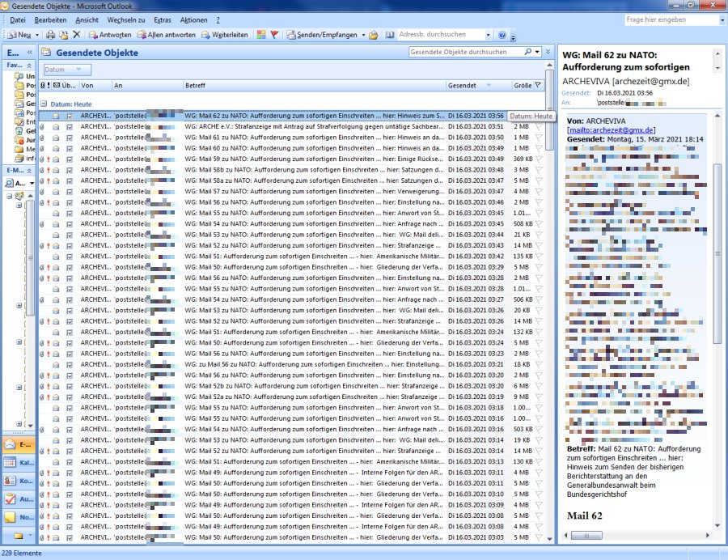Delete message with the X toolbar icon
The image size is (728, 560).
(x=77, y=35)
